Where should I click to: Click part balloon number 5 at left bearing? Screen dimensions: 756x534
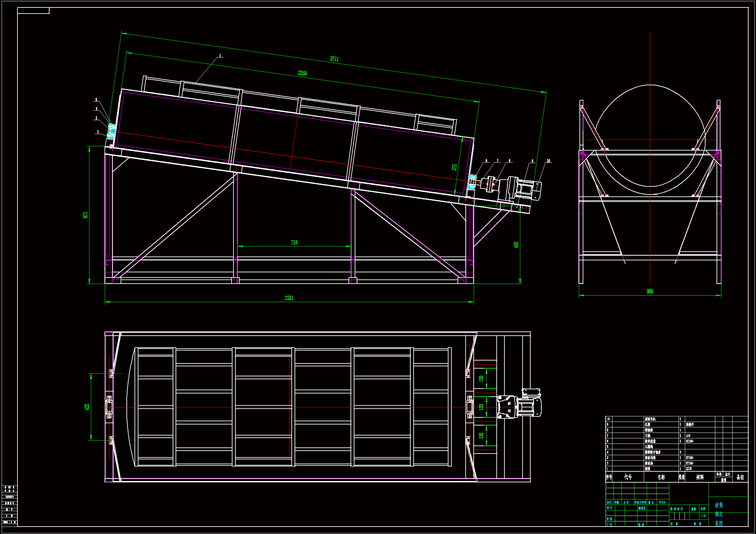coord(96,99)
